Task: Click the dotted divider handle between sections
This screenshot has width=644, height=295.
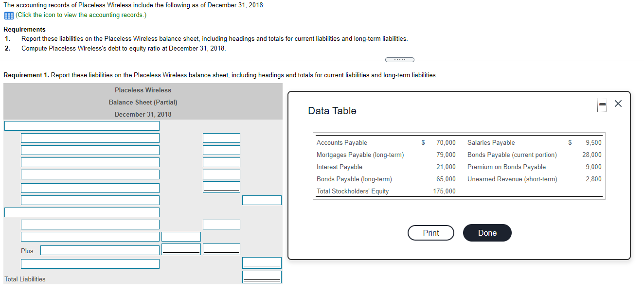Action: [x=400, y=60]
